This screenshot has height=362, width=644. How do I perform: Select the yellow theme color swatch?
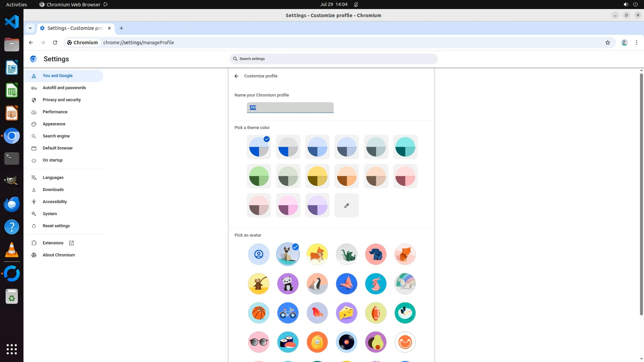[x=317, y=176]
